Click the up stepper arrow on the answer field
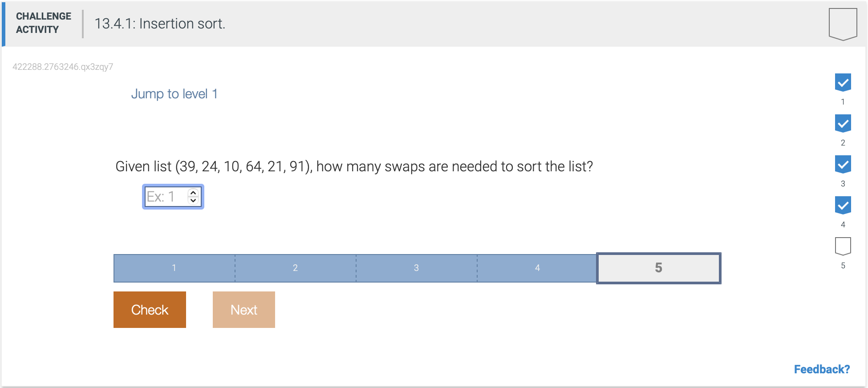The width and height of the screenshot is (868, 388). point(193,193)
